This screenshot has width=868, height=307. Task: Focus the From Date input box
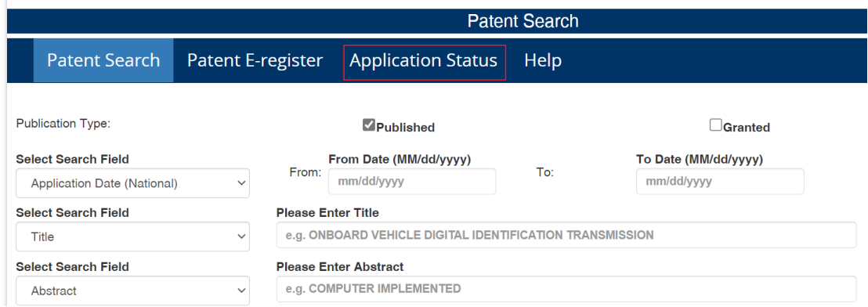[412, 182]
